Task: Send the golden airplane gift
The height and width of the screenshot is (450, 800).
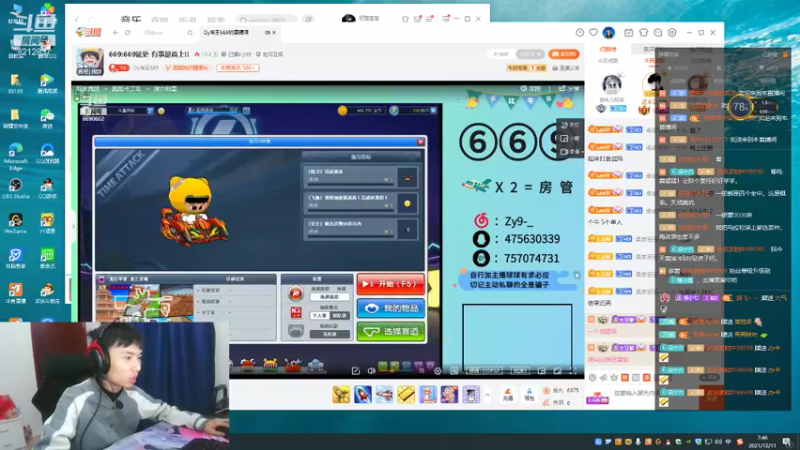Action: click(341, 394)
